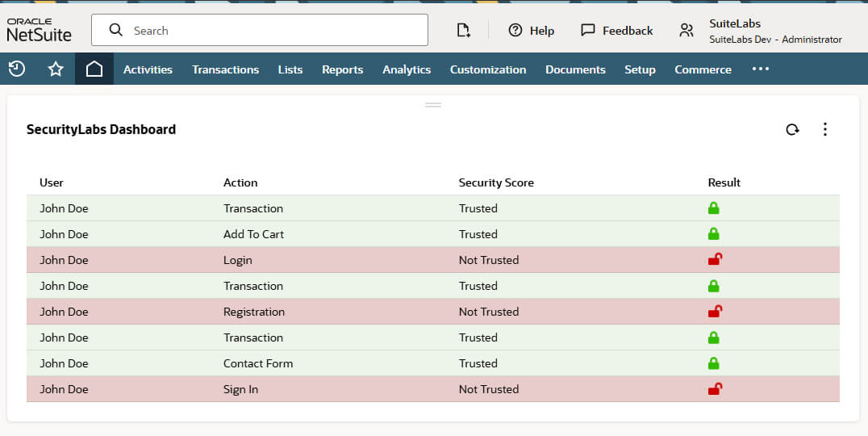Image resolution: width=868 pixels, height=436 pixels.
Task: Open the SuiteLabs user role menu
Action: click(x=762, y=31)
